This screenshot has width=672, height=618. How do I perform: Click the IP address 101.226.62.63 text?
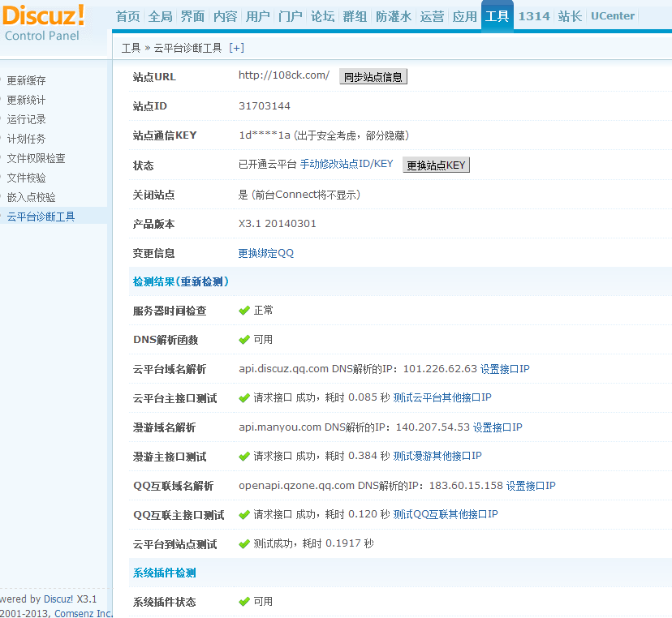(440, 369)
